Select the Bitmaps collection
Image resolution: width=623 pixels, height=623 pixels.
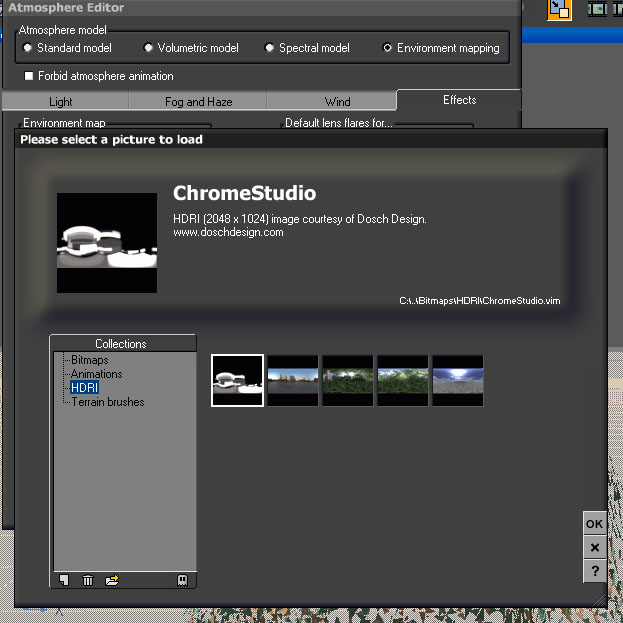[89, 360]
